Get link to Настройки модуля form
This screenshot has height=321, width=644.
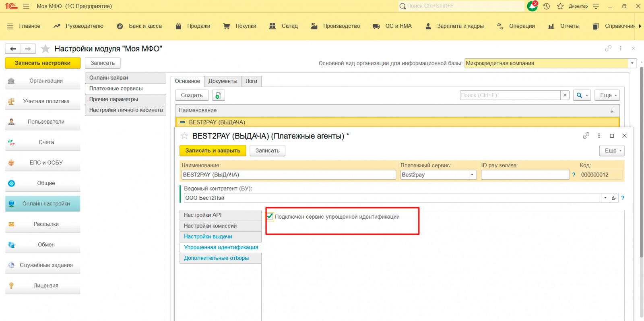click(x=608, y=48)
